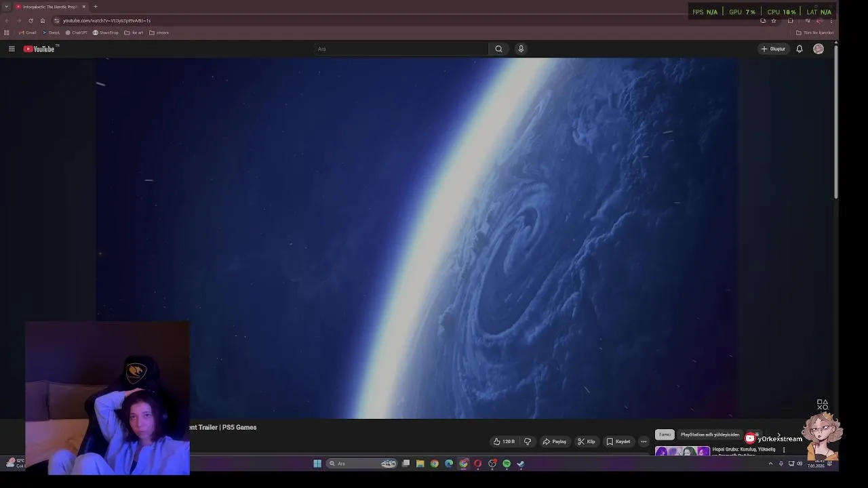868x488 pixels.
Task: Open the ShareDrop bookmark
Action: click(x=106, y=33)
